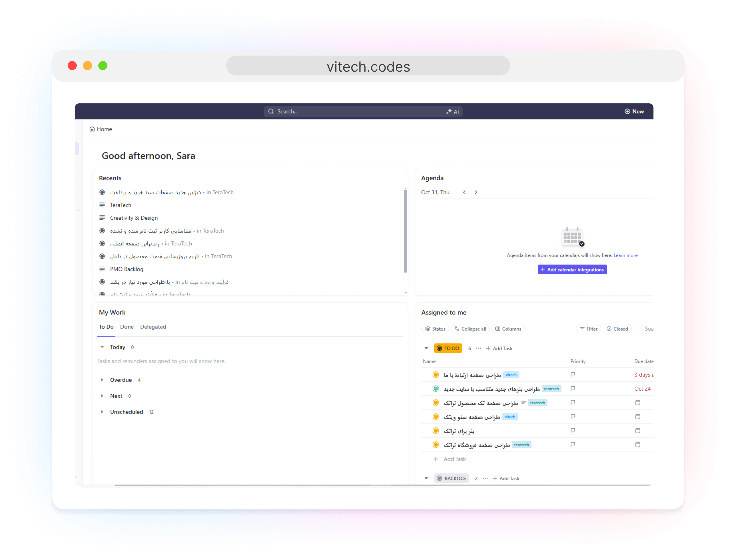This screenshot has height=560, width=733.
Task: Toggle status of طراحی صفحه سئو ویتک
Action: pos(436,417)
